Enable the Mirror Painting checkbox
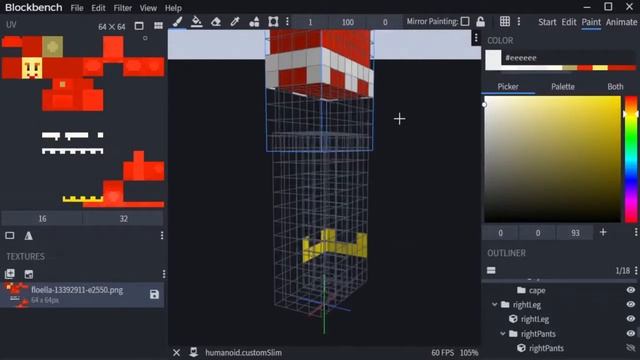 click(465, 22)
